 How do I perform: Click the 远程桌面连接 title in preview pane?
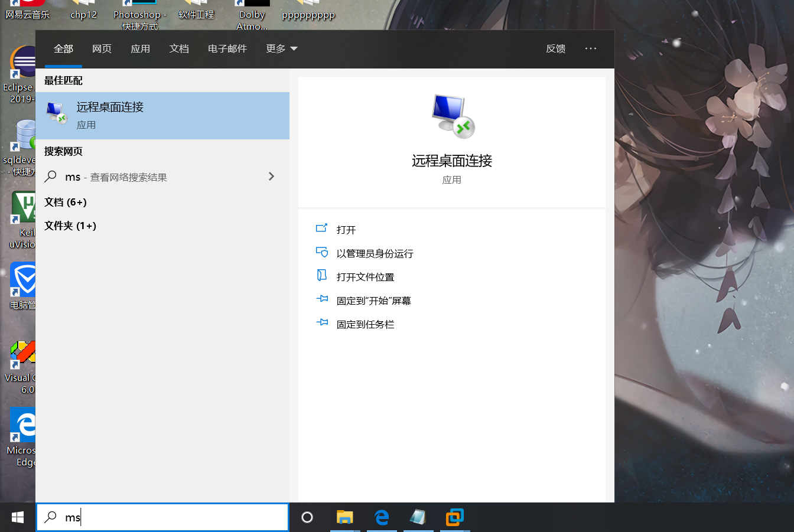pos(452,161)
